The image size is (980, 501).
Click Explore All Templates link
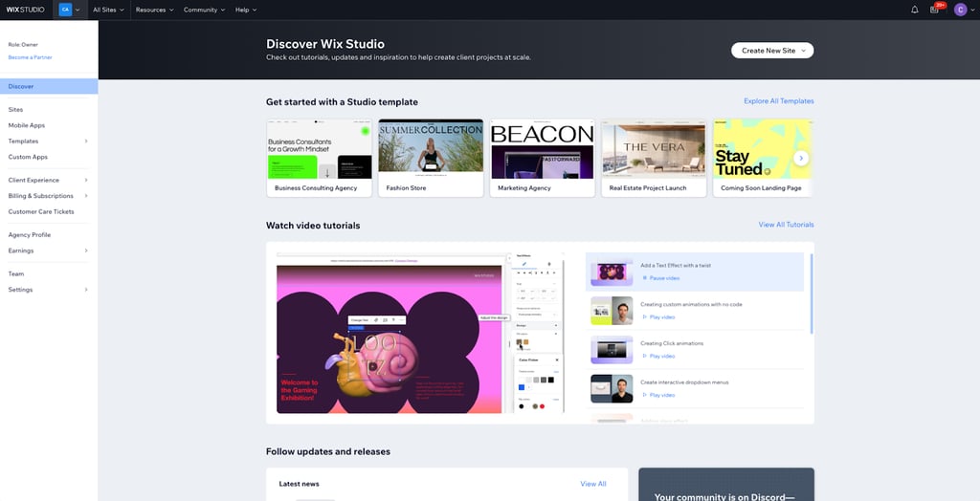[779, 101]
